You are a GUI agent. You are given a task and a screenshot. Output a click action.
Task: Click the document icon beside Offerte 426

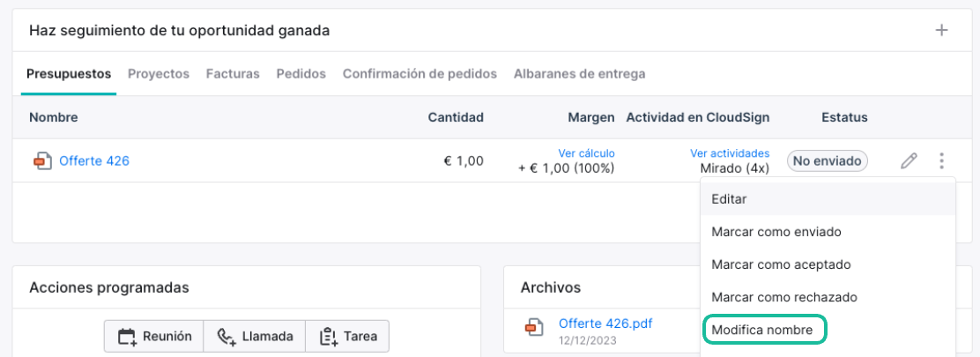click(42, 161)
